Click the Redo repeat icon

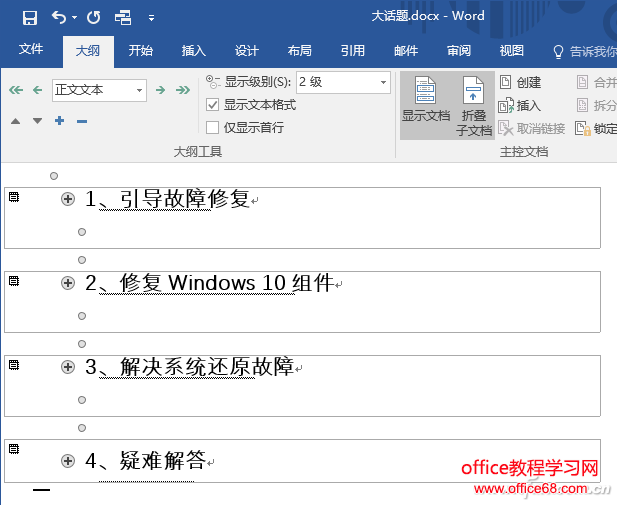94,18
